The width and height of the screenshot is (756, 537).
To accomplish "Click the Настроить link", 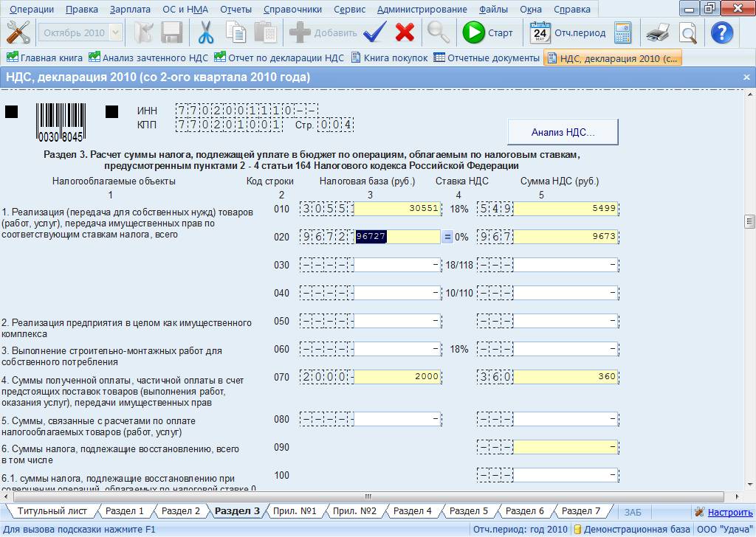I will (x=730, y=512).
